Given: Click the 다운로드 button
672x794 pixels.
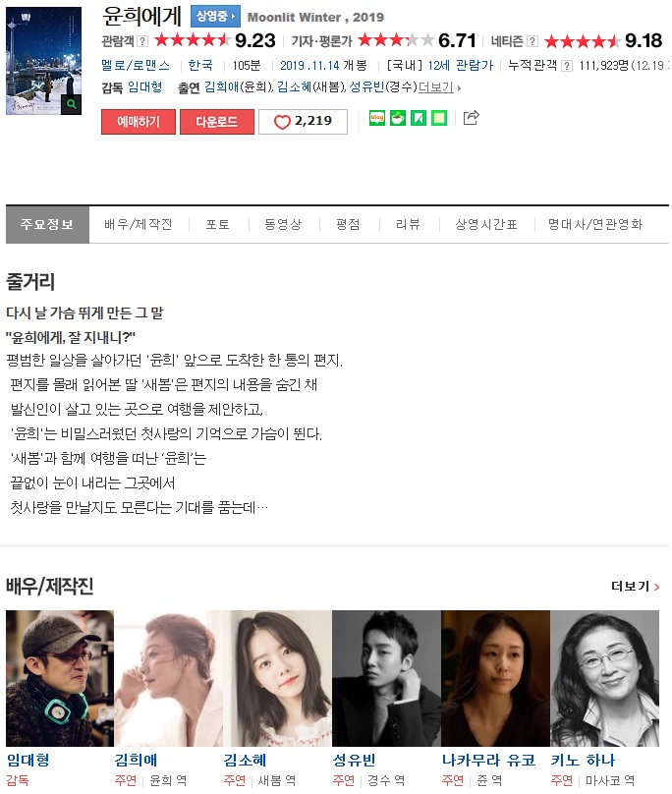Looking at the screenshot, I should [217, 122].
